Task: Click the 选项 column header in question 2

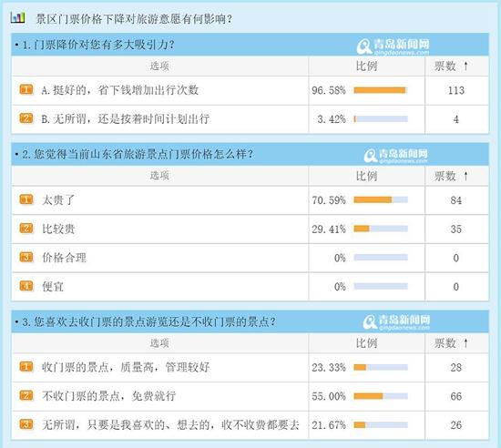Action: coord(159,176)
